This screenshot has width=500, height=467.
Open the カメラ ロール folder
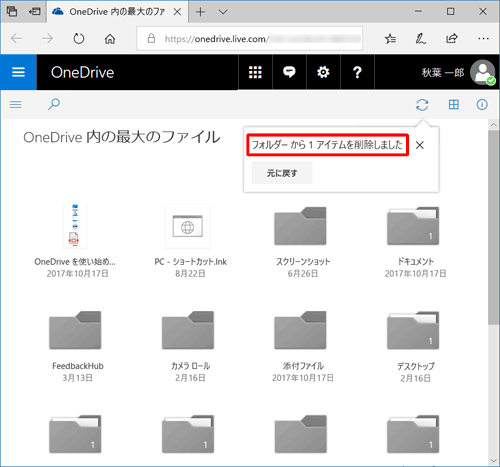tap(190, 347)
